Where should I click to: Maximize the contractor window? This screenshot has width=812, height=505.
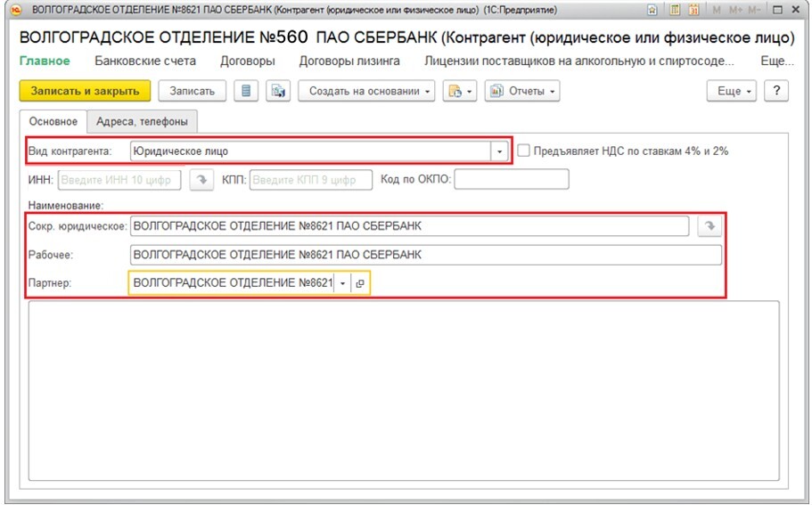pos(777,10)
